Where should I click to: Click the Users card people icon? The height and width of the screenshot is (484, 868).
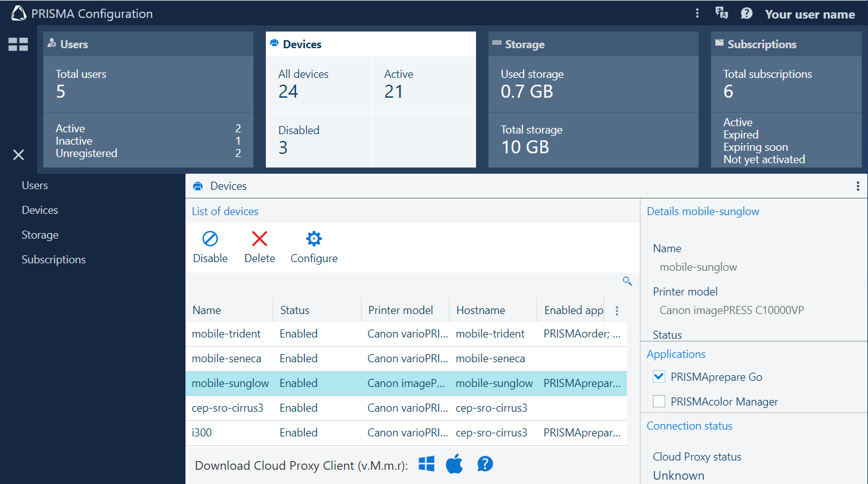[x=52, y=43]
